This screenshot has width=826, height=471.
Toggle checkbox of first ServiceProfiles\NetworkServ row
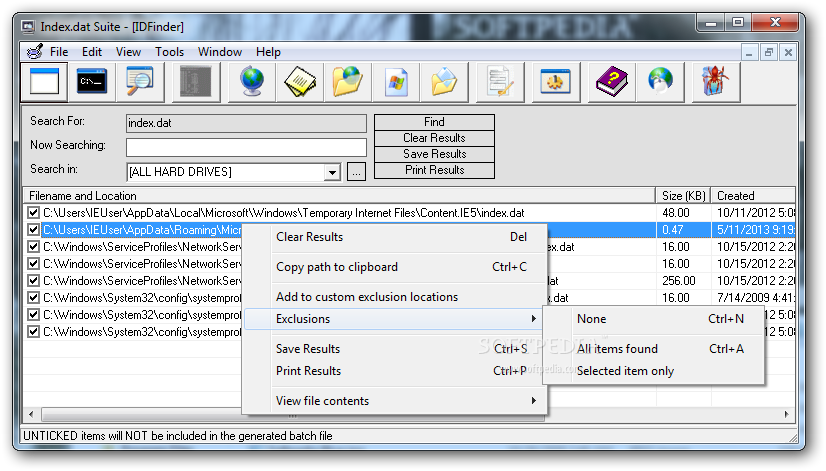pos(33,247)
